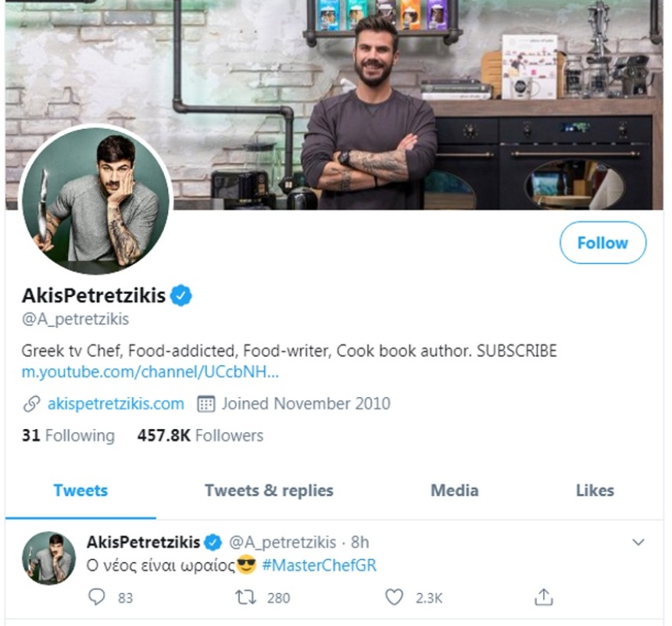672x626 pixels.
Task: Open the Tweets & replies tab
Action: pos(269,491)
